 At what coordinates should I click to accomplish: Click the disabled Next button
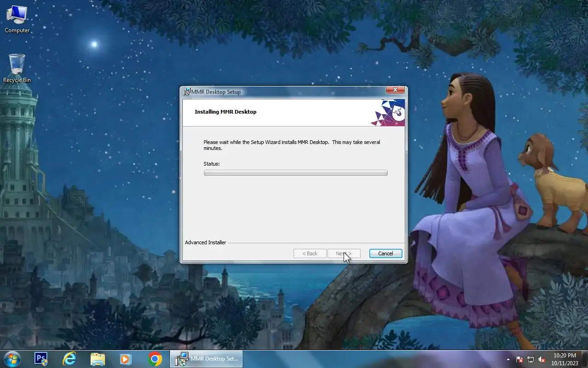point(344,253)
